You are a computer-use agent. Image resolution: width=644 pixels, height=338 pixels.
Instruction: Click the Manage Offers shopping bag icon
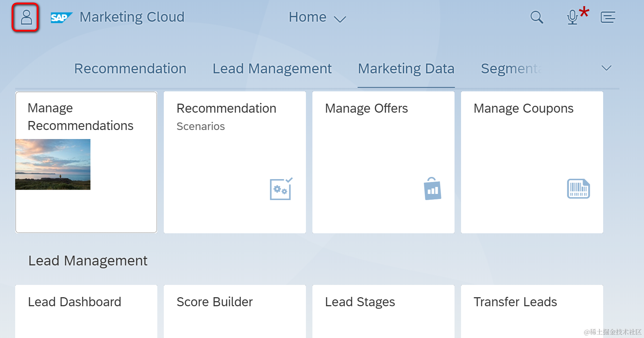point(432,188)
